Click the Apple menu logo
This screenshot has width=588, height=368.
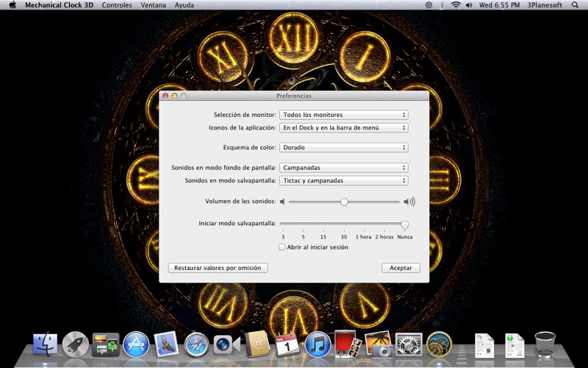pos(12,5)
